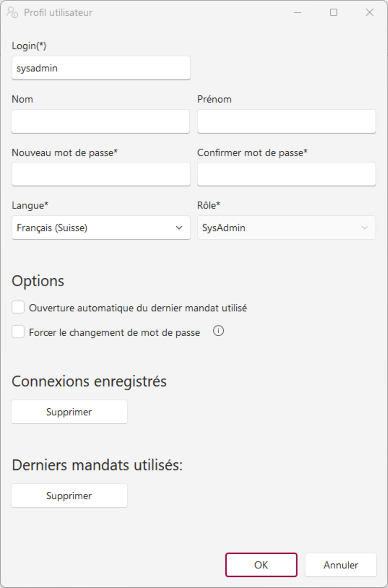The width and height of the screenshot is (388, 588).
Task: Focus the Nom text field
Action: point(101,121)
